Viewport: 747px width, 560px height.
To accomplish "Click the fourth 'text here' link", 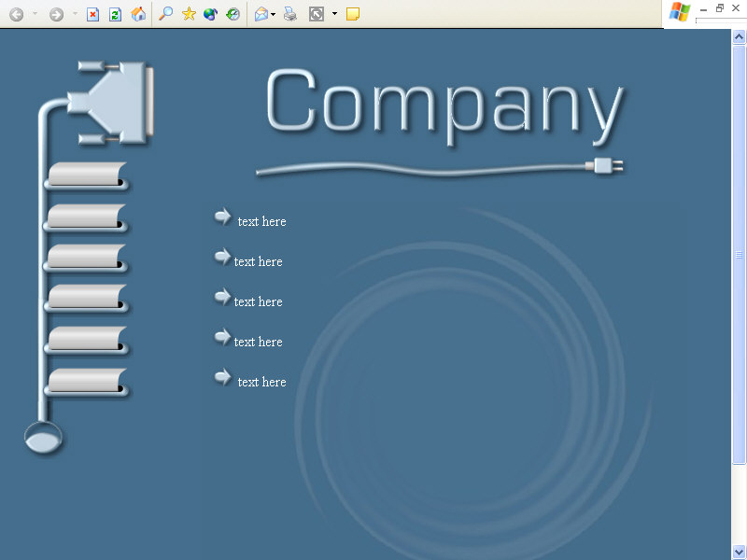I will click(x=259, y=342).
